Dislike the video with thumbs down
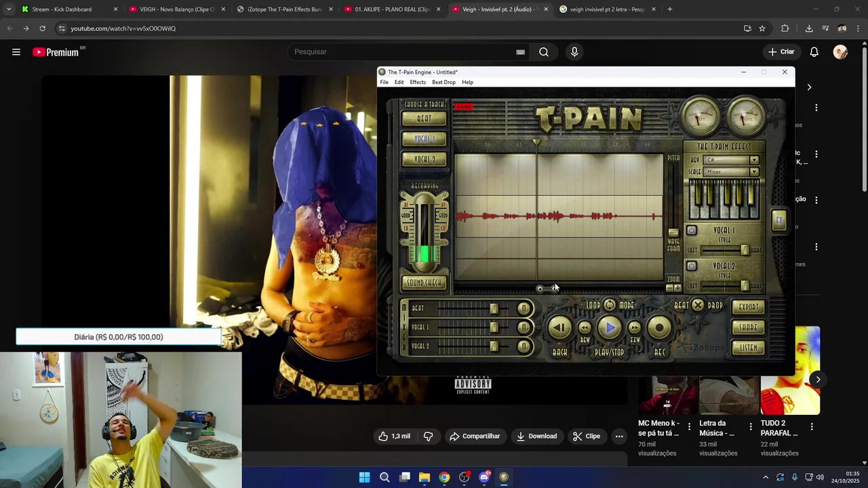The image size is (868, 488). click(429, 436)
